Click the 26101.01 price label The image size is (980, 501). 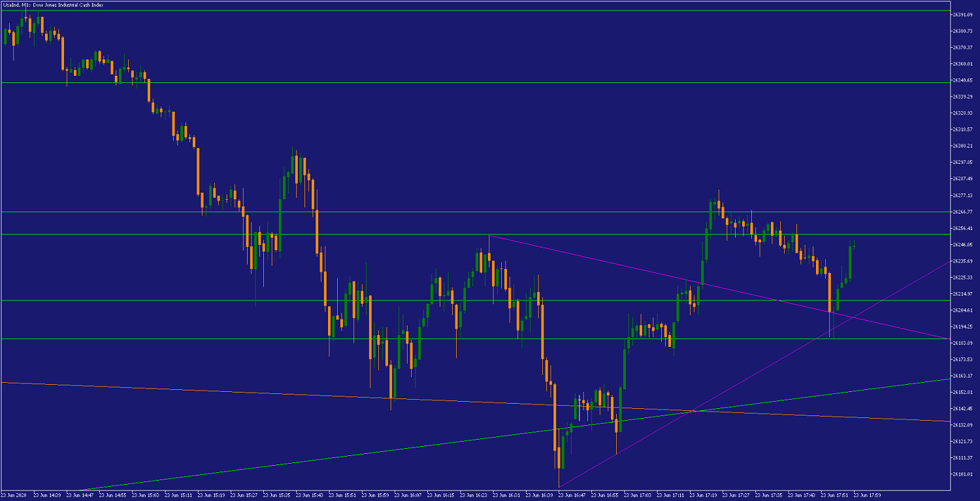[x=962, y=474]
